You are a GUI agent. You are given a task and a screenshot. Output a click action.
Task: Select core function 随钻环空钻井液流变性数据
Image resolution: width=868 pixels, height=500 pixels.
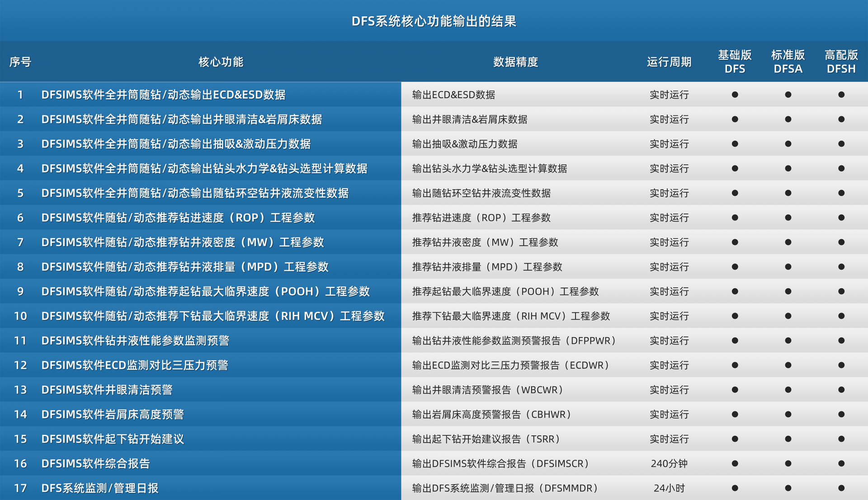point(195,193)
